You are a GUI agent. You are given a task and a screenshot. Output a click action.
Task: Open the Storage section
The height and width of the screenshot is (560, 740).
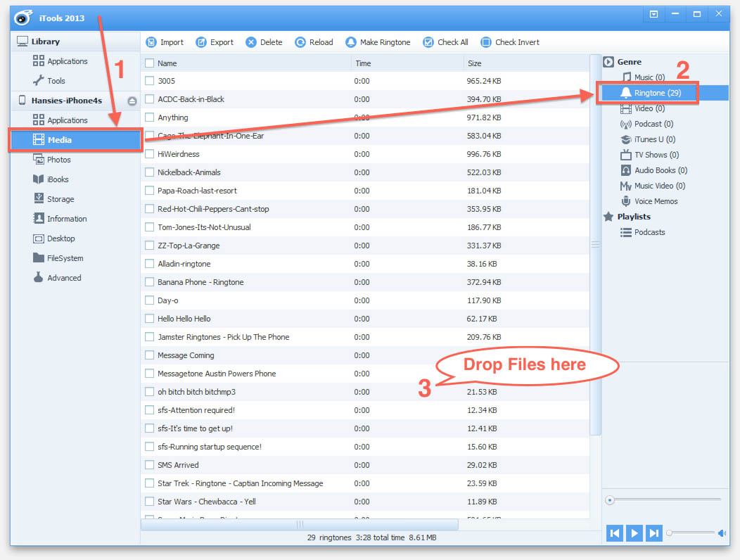coord(53,199)
